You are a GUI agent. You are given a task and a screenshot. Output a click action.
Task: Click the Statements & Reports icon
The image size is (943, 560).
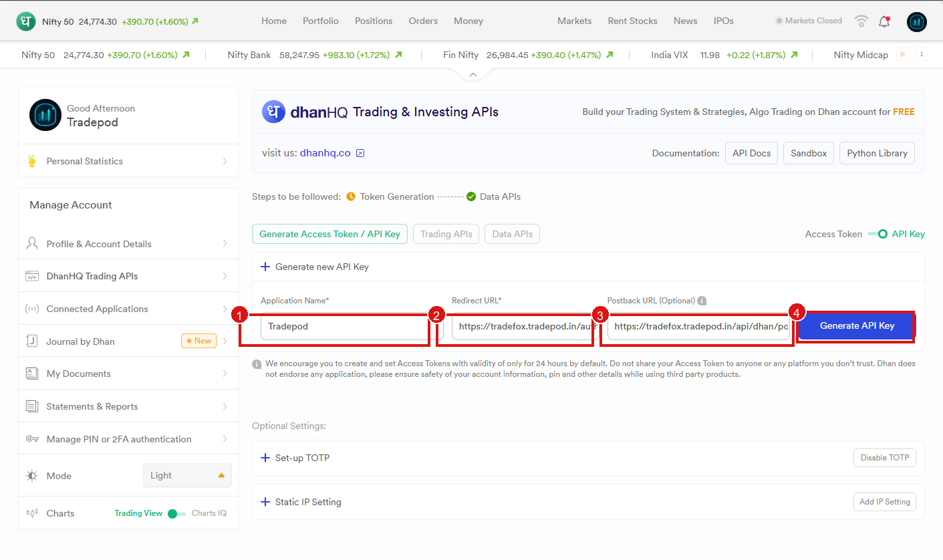pyautogui.click(x=31, y=406)
